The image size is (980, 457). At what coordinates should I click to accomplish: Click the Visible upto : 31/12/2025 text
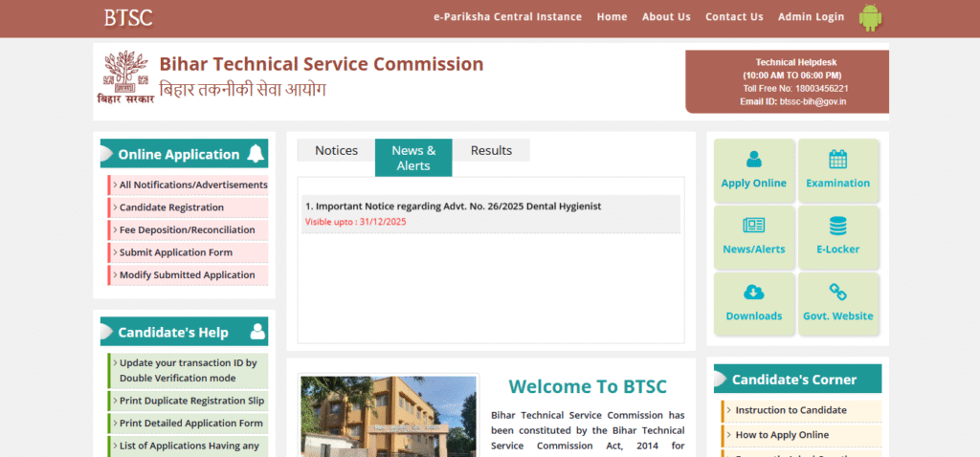tap(356, 222)
